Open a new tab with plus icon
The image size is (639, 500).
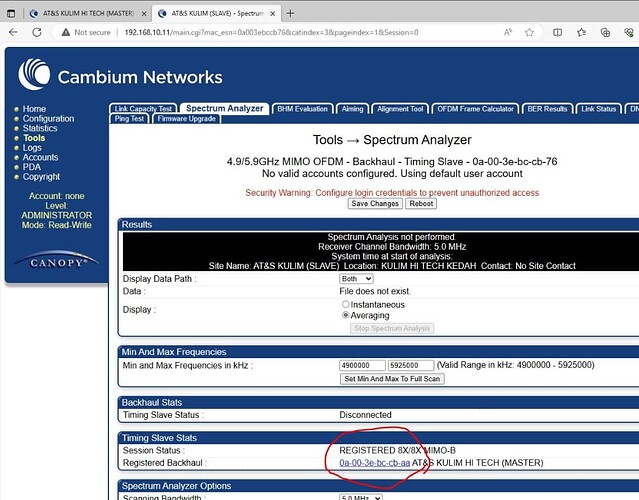point(290,13)
